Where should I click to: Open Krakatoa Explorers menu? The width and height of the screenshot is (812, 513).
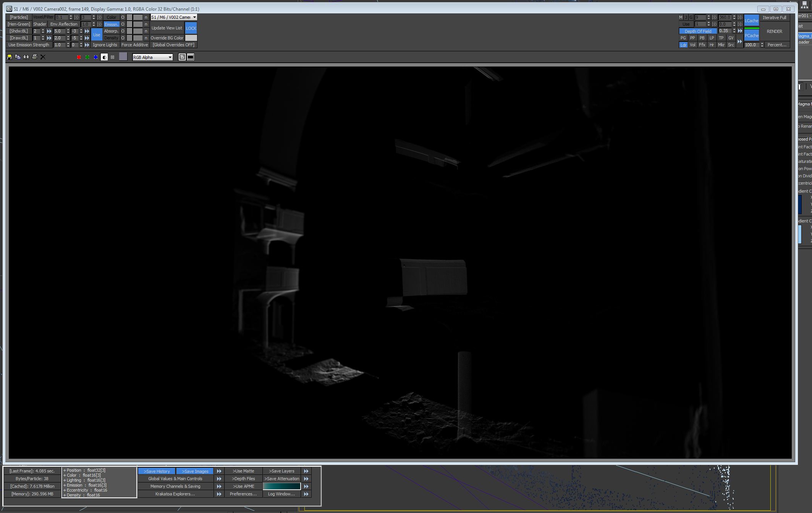[x=175, y=494]
